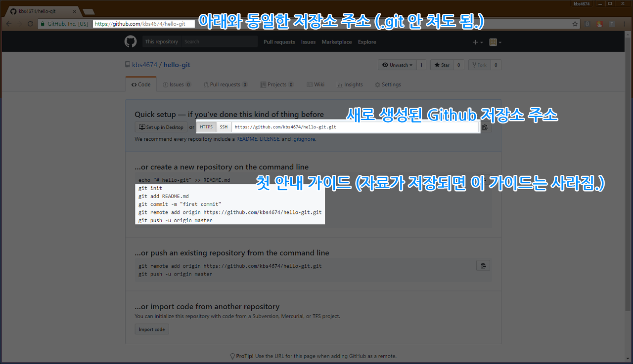Go back in the browser
The height and width of the screenshot is (364, 633).
coord(8,24)
